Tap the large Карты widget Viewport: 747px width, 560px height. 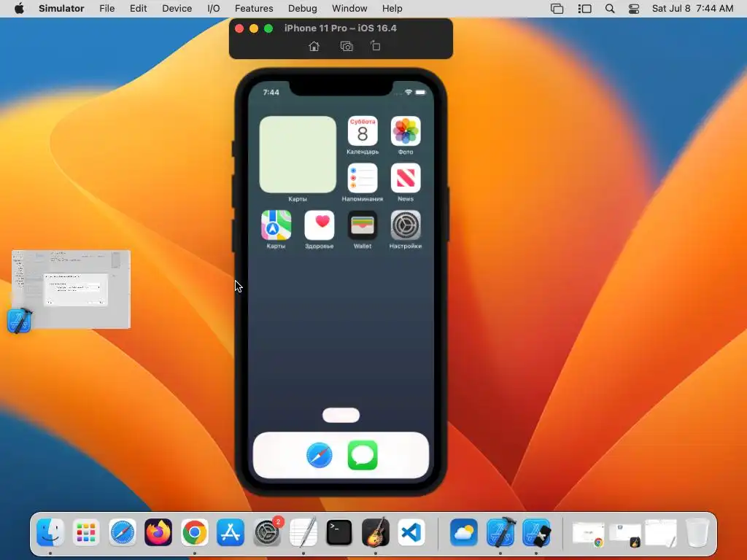(298, 155)
